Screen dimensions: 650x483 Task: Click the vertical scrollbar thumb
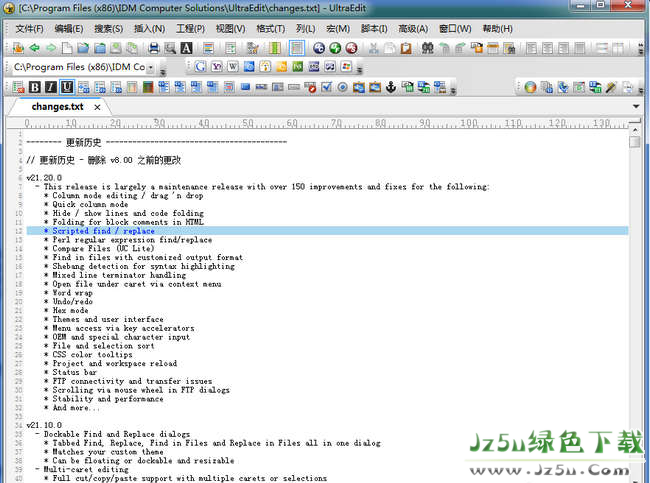tap(634, 142)
